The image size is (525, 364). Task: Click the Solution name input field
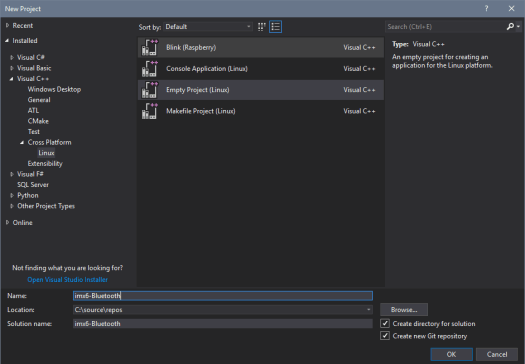tap(223, 323)
